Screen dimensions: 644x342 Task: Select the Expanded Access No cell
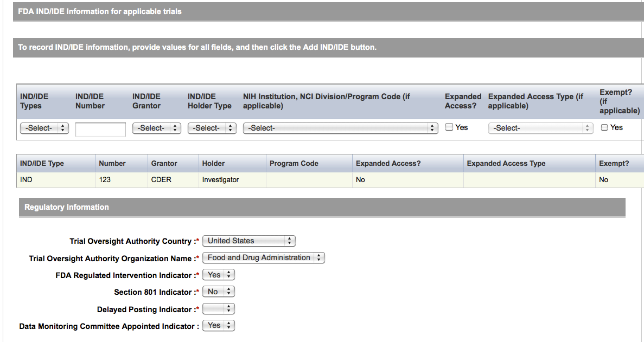[x=408, y=179]
